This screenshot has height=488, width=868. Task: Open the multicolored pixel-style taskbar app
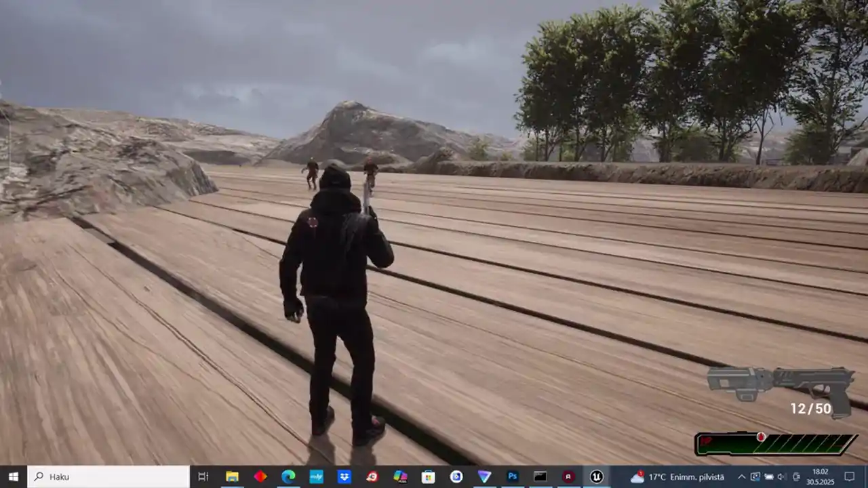[x=400, y=476]
